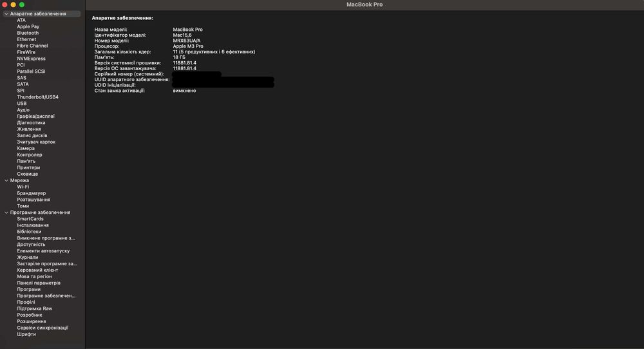644x349 pixels.
Task: Select Bluetooth in the hardware list
Action: coord(28,33)
